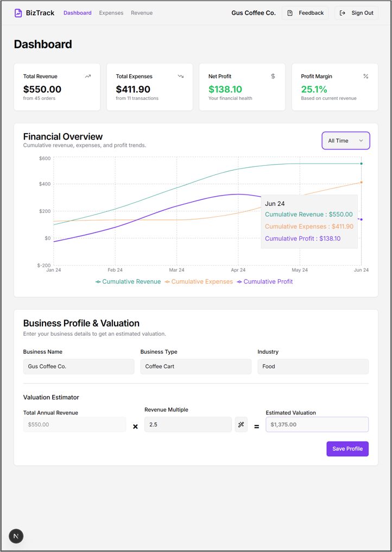Click the Revenue Multiple input field
Image resolution: width=392 pixels, height=552 pixels.
(188, 424)
